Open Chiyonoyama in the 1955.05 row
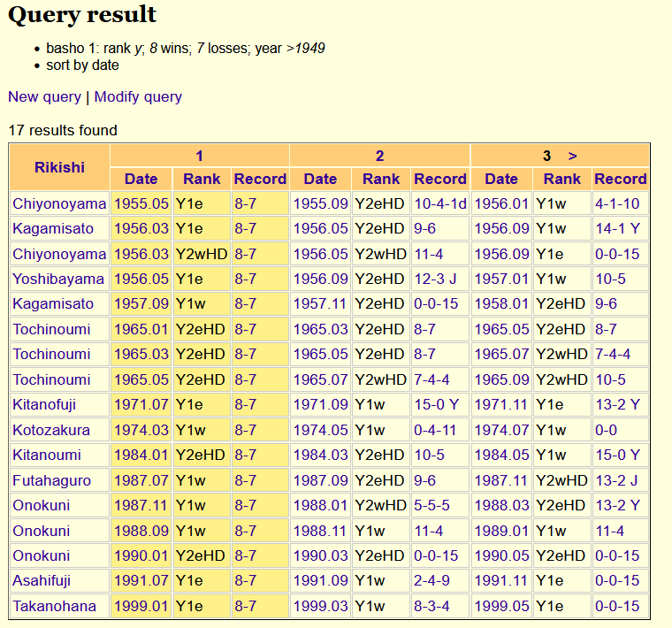 [x=59, y=203]
